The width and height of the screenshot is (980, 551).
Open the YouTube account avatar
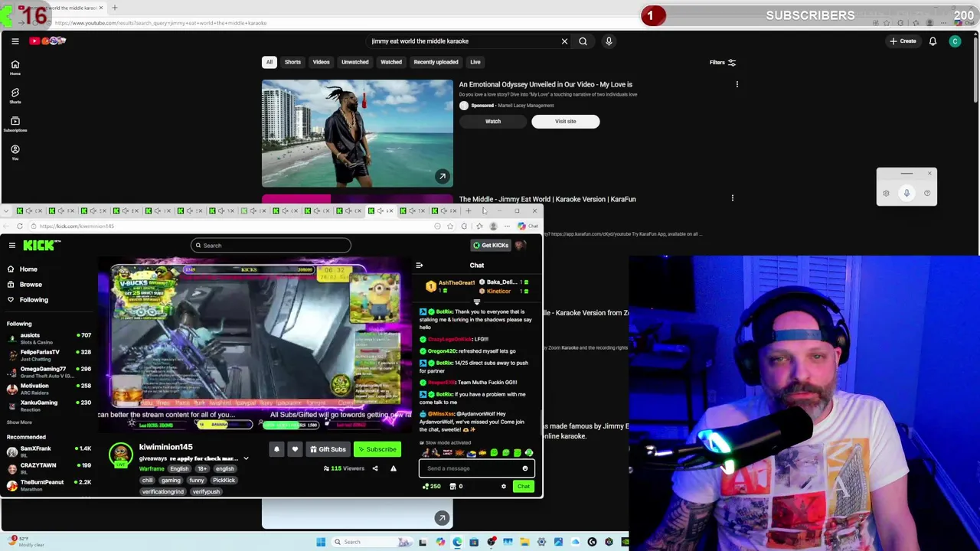[955, 41]
